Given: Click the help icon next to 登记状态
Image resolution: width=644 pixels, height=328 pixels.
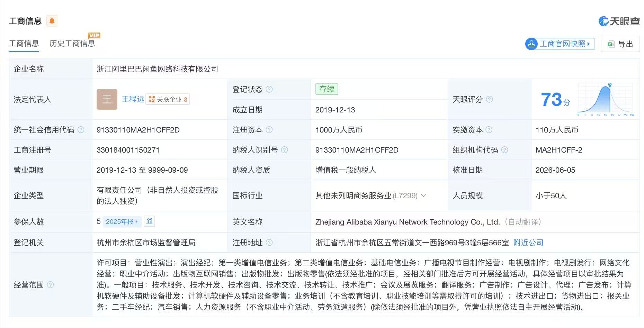Looking at the screenshot, I should point(269,89).
